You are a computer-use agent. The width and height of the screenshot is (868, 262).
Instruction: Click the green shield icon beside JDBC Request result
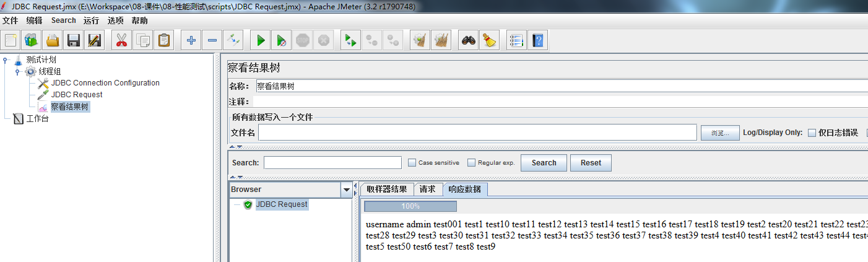click(248, 204)
